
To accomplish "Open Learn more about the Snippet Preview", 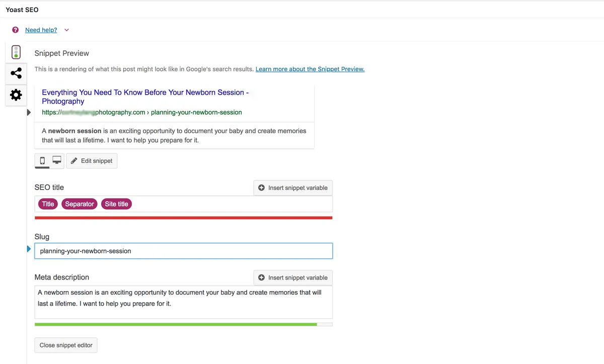I will point(310,69).
